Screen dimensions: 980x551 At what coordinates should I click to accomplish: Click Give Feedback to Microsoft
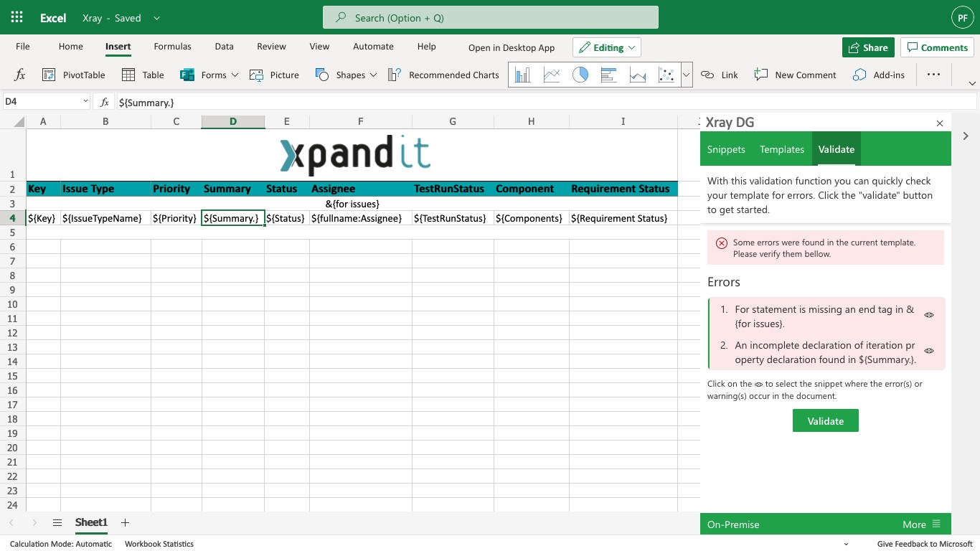pos(925,544)
